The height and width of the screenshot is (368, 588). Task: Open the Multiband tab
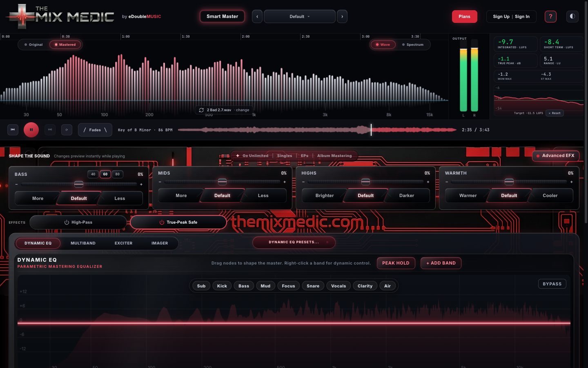(83, 243)
